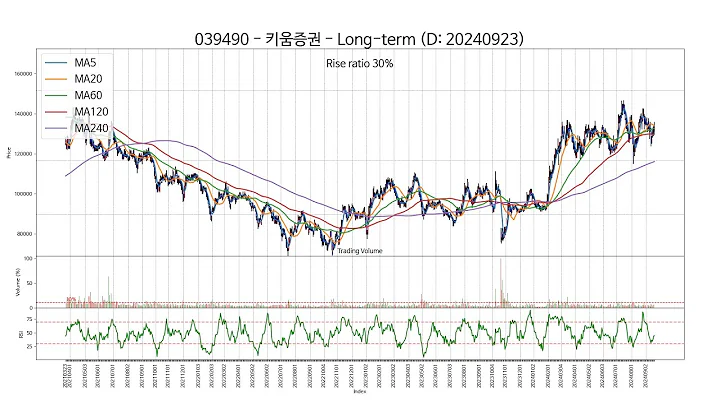
Task: Select the MA20 legend label
Action: click(88, 79)
